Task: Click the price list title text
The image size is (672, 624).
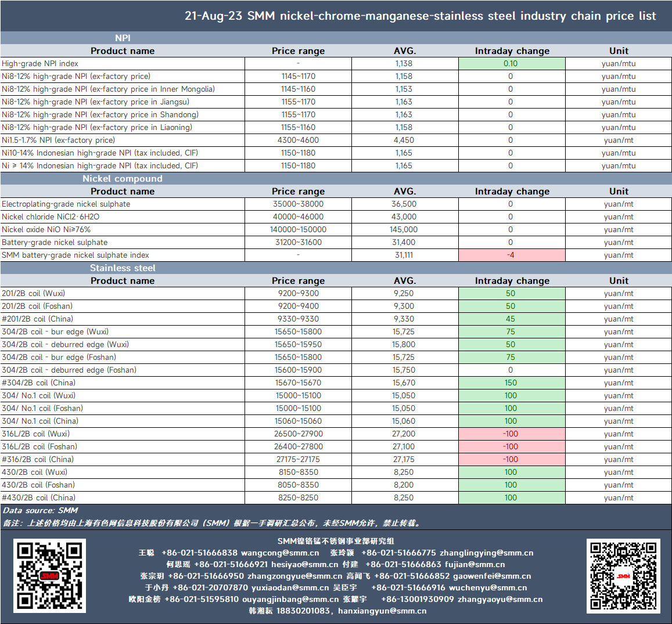Action: (x=420, y=16)
